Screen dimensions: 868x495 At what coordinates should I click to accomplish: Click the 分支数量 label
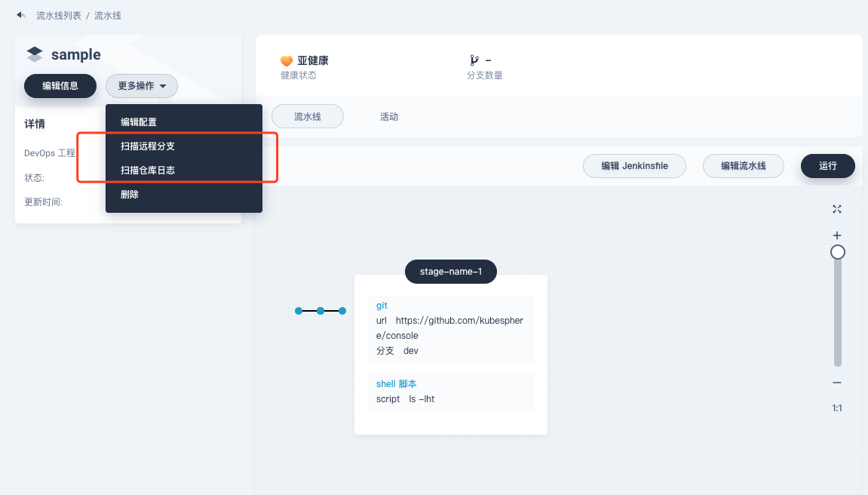(x=484, y=75)
